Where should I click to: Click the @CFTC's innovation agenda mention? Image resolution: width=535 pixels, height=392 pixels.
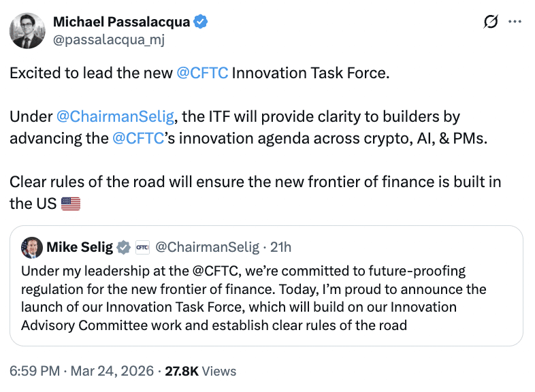137,139
